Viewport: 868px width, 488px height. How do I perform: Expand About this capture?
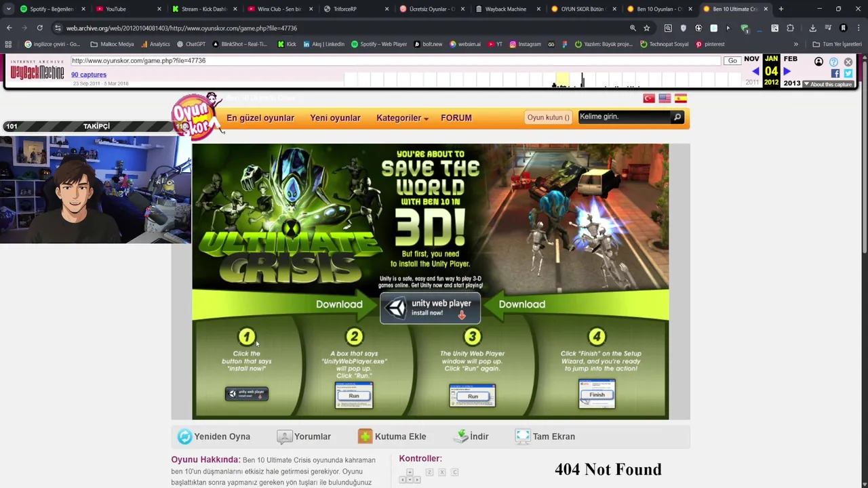(827, 84)
